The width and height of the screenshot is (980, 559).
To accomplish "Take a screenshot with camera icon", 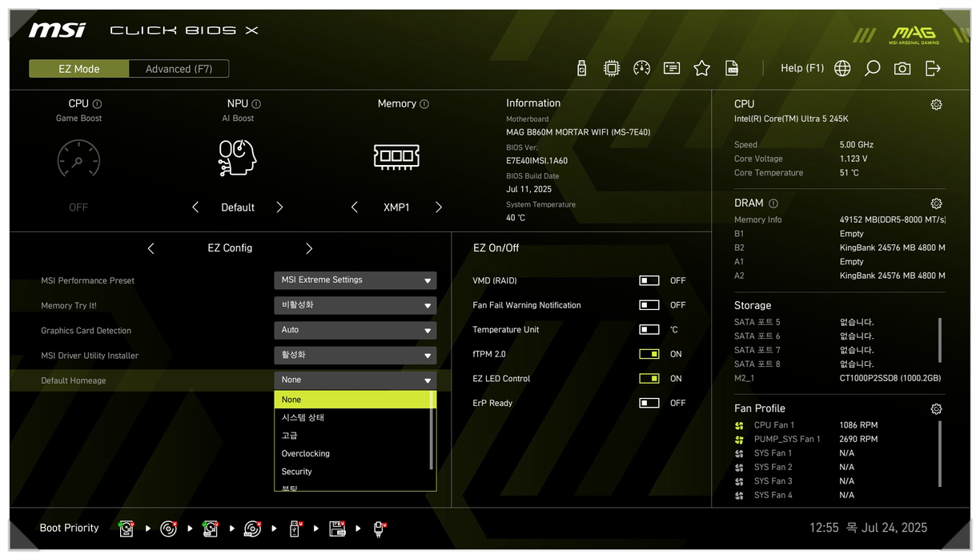I will tap(902, 69).
